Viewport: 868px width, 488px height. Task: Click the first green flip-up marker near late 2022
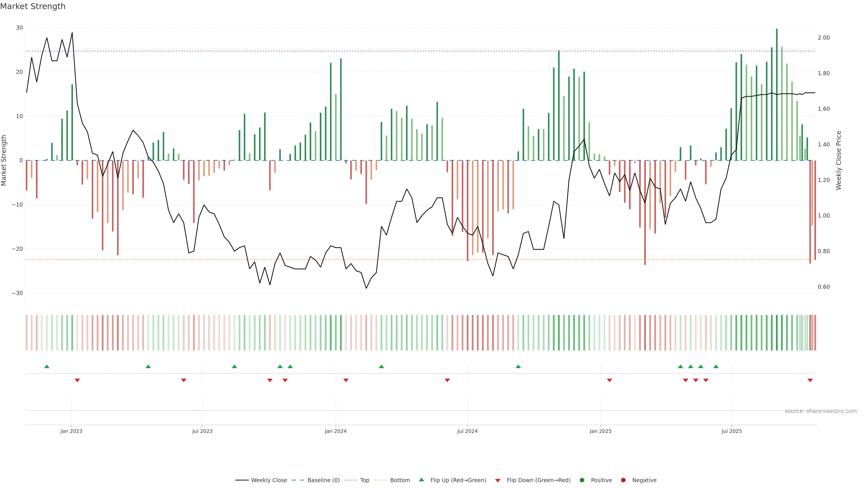(x=47, y=366)
